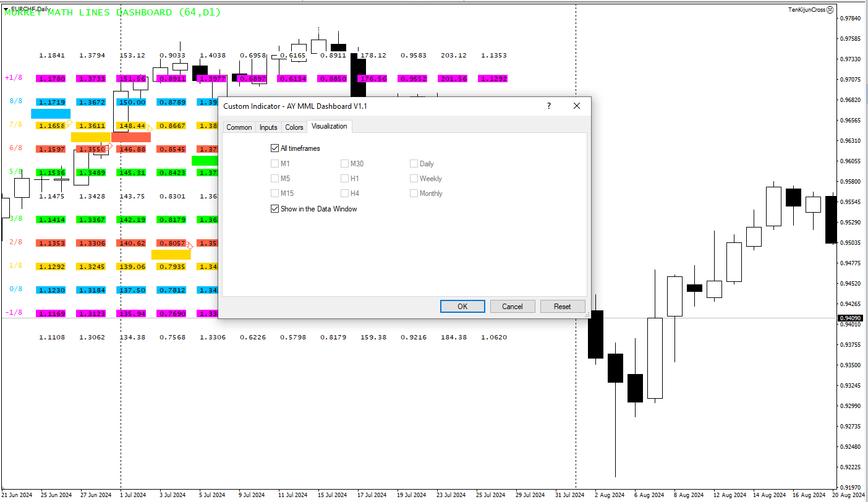
Task: Click Cancel to dismiss indicator settings
Action: pos(513,306)
